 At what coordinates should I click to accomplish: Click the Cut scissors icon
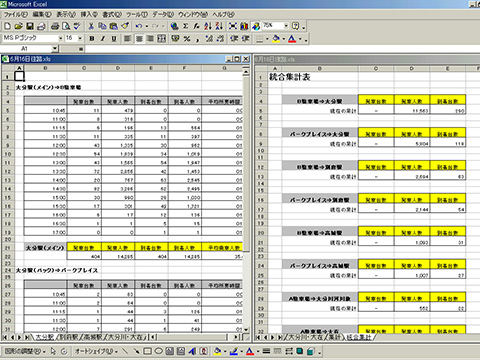pyautogui.click(x=91, y=26)
